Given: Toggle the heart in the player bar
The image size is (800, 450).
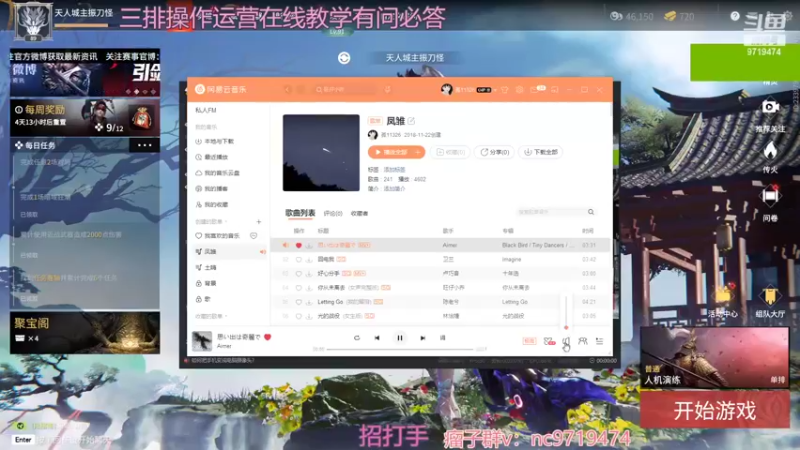Looking at the screenshot, I should (x=267, y=337).
